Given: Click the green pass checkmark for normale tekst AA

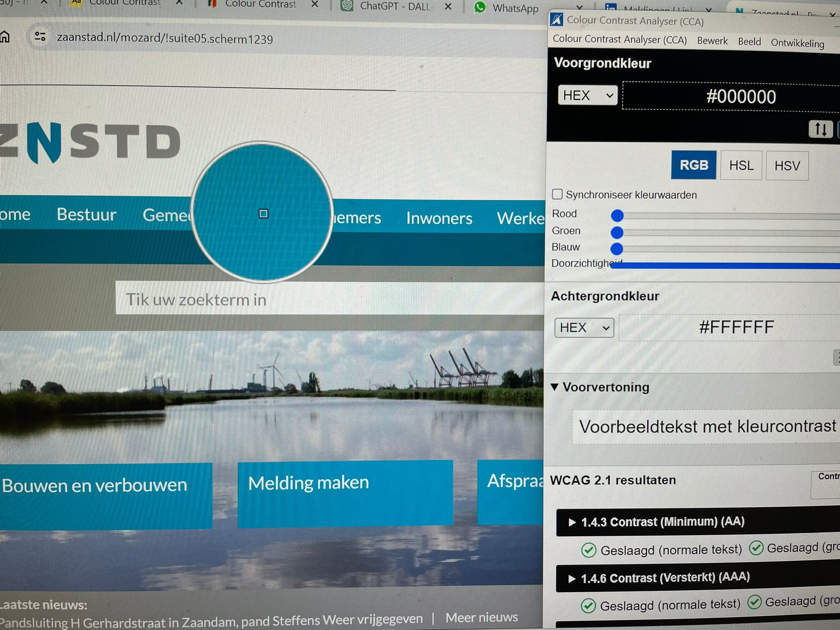Looking at the screenshot, I should (589, 550).
